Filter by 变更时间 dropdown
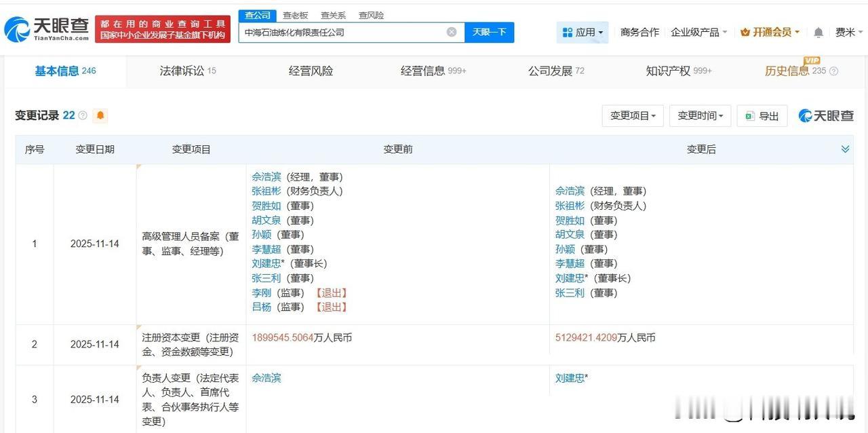The height and width of the screenshot is (433, 868). pos(701,115)
